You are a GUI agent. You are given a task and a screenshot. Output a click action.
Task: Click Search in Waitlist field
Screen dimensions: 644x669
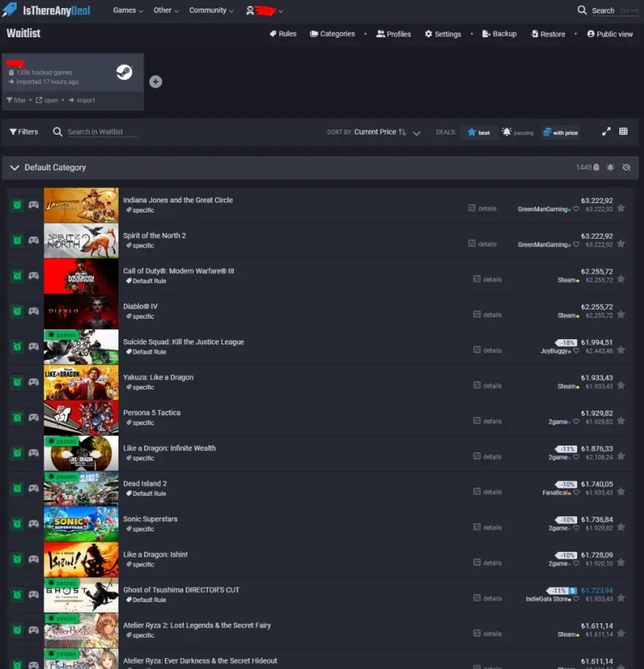pyautogui.click(x=102, y=132)
